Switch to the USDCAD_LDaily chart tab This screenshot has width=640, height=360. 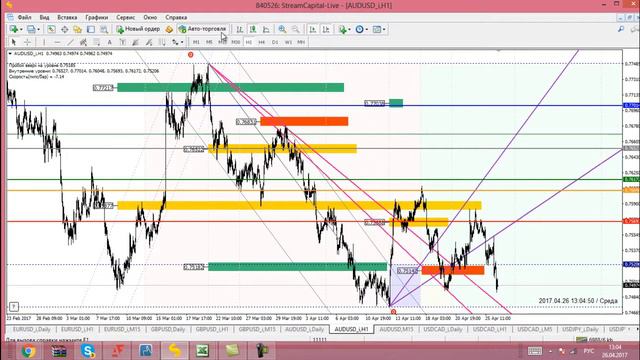[x=443, y=329]
